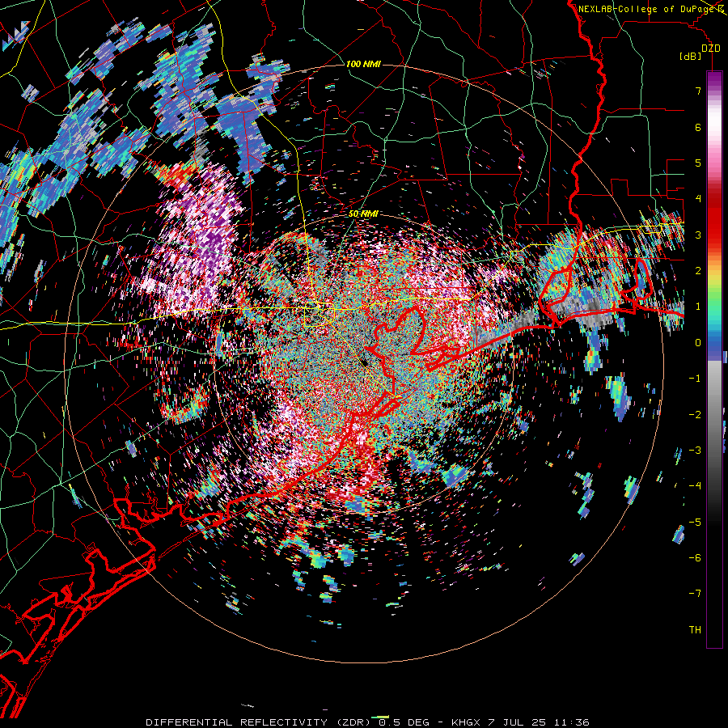Click the DIFFERENTIAL REFLECTIVITY (ZDR) caption
The image size is (728, 728).
[260, 722]
